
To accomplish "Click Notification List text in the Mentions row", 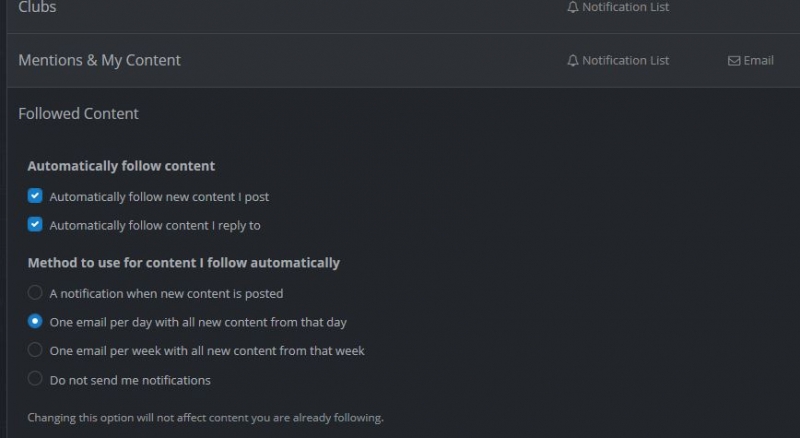I will click(x=626, y=60).
